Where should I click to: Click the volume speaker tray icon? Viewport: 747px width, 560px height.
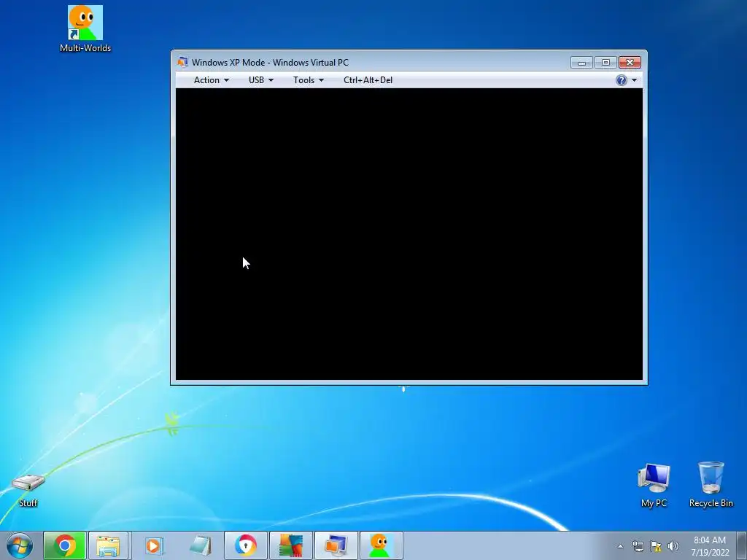click(673, 546)
